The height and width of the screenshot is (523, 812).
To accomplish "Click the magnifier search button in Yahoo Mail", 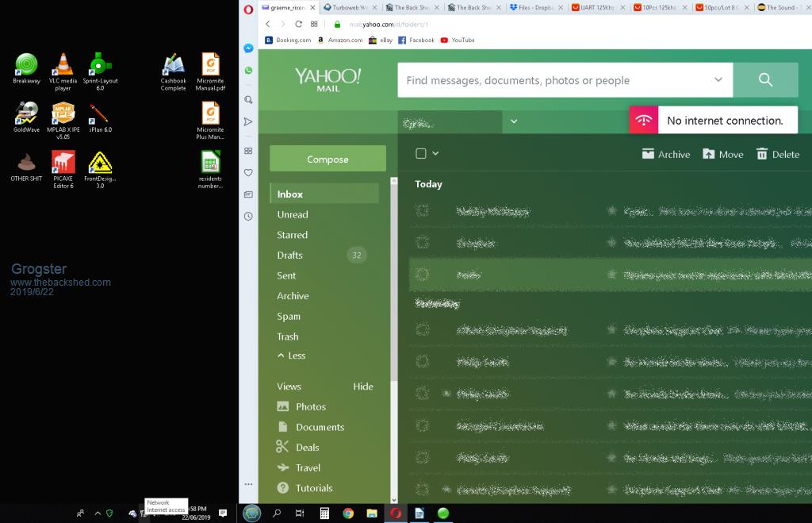I will [x=765, y=80].
